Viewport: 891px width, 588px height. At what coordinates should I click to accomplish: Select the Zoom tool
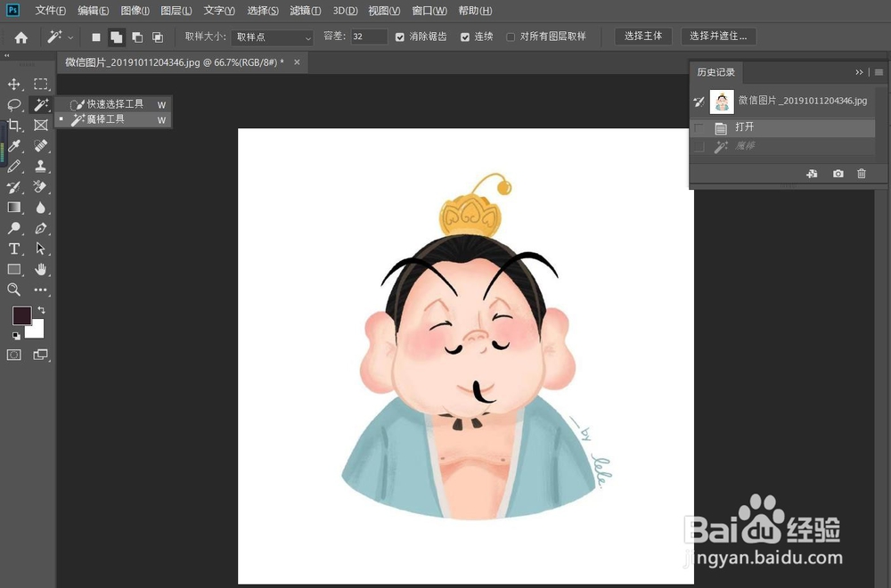click(13, 290)
